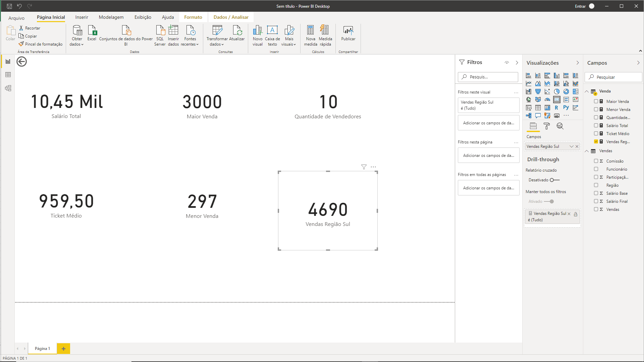Check the Menor Venda field checkbox

click(596, 109)
